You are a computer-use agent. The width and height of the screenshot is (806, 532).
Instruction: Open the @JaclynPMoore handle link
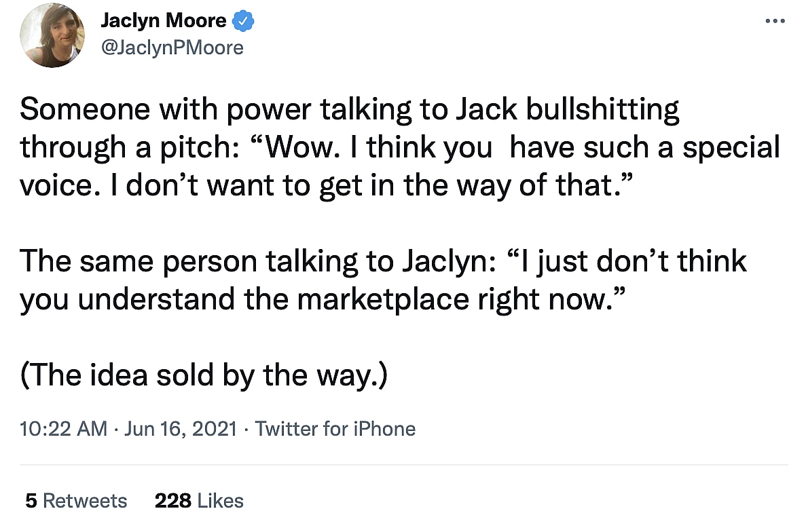172,47
